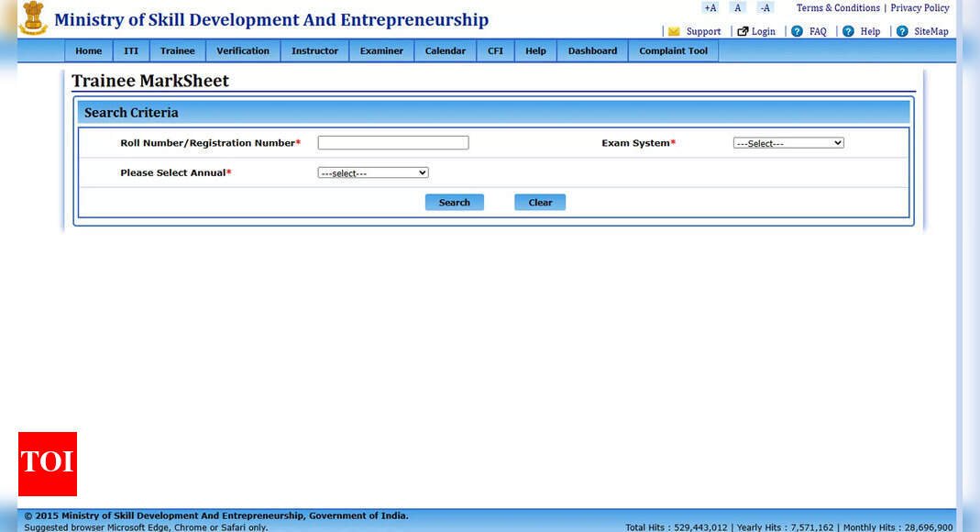Open the ITI menu
The height and width of the screenshot is (532, 980).
pyautogui.click(x=131, y=50)
